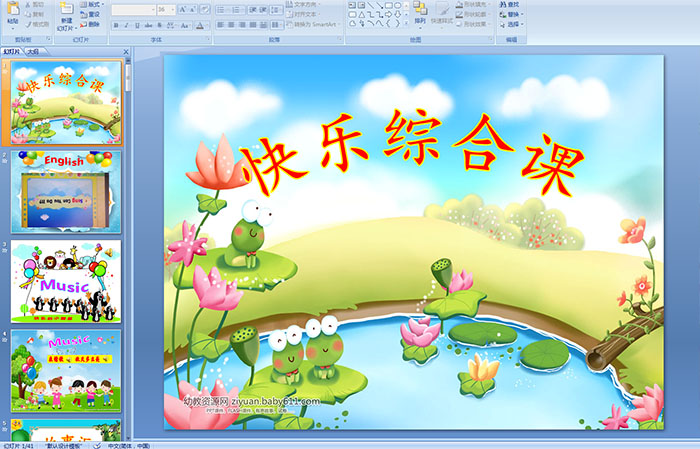Image resolution: width=700 pixels, height=449 pixels.
Task: Click scroll-down arrow of thumbnail pane
Action: (128, 438)
